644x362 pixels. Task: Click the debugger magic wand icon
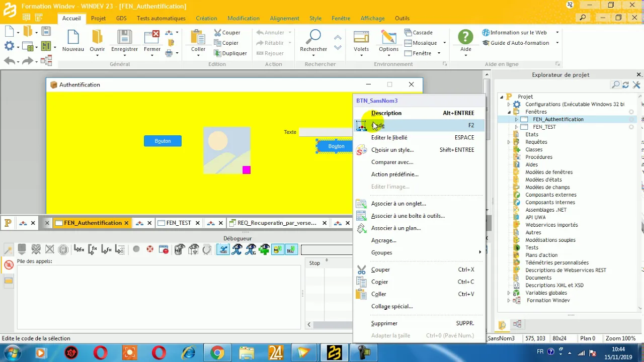pos(9,249)
